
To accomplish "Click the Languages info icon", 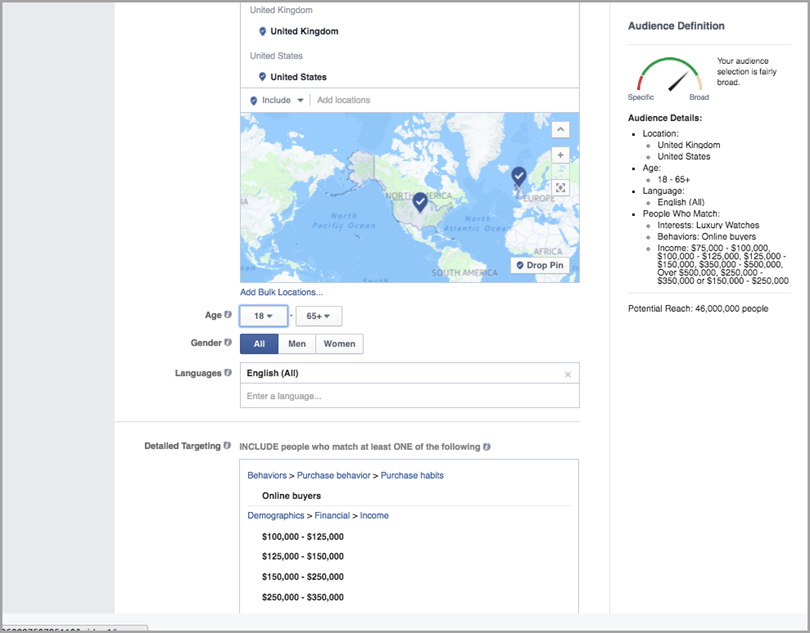I will pyautogui.click(x=228, y=373).
